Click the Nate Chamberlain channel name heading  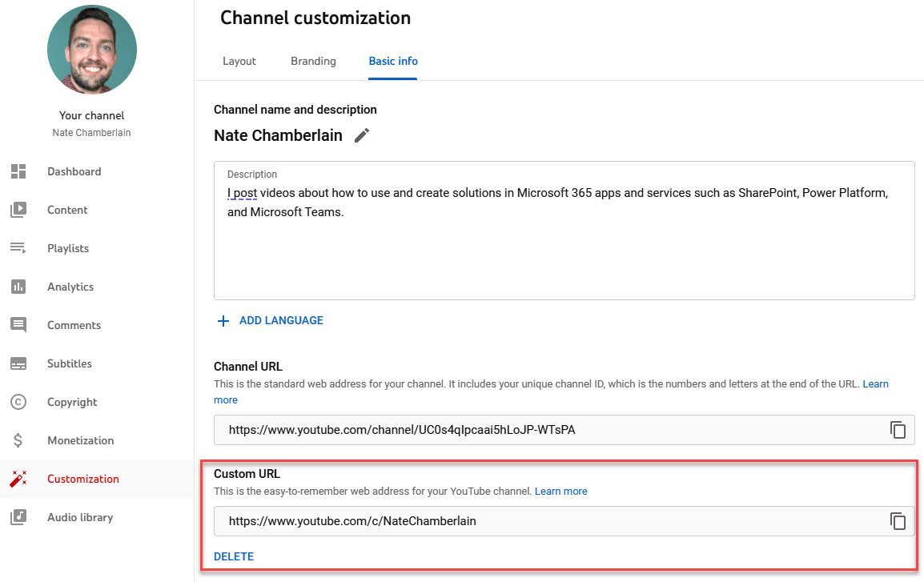tap(278, 135)
